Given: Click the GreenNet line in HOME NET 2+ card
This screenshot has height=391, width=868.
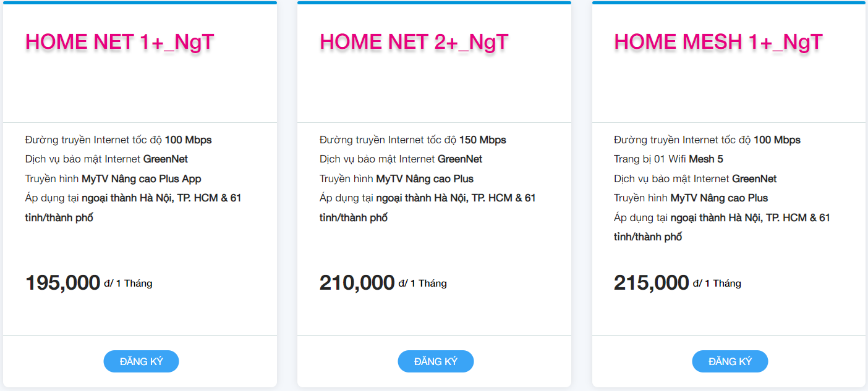Looking at the screenshot, I should pyautogui.click(x=401, y=159).
